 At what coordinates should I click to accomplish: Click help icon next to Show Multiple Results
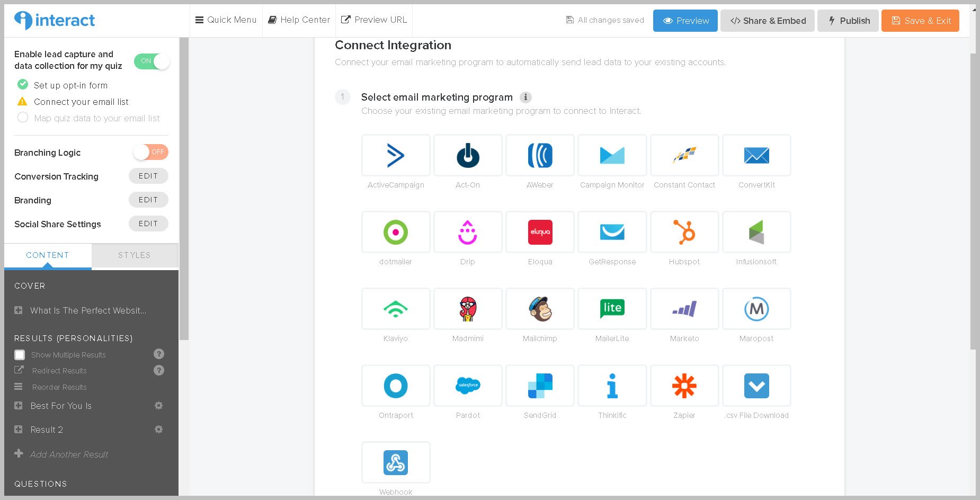pyautogui.click(x=159, y=354)
